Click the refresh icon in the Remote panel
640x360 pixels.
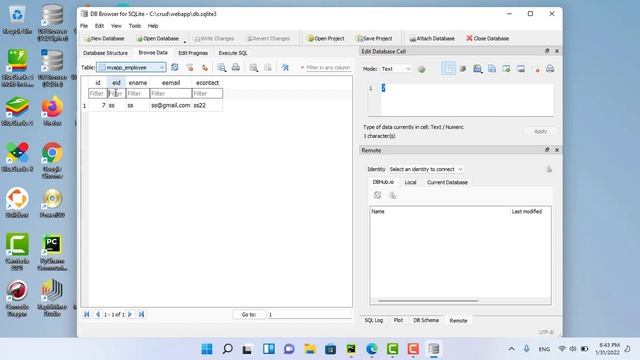(x=378, y=195)
